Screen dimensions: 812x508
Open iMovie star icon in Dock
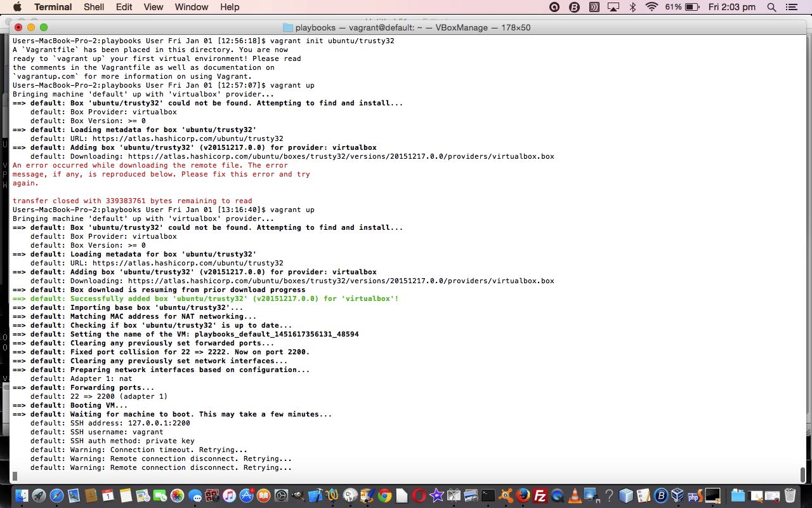[x=436, y=495]
